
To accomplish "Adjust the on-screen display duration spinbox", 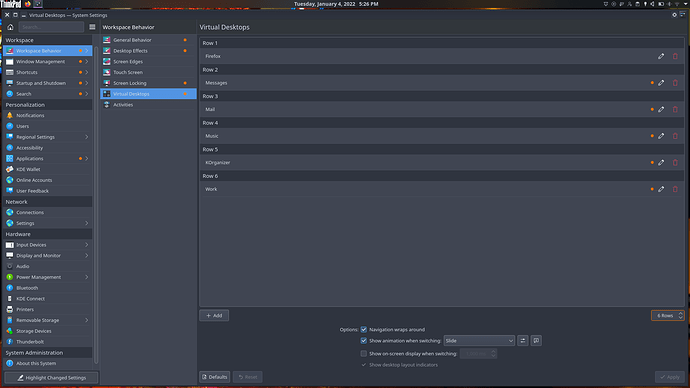I will click(478, 354).
